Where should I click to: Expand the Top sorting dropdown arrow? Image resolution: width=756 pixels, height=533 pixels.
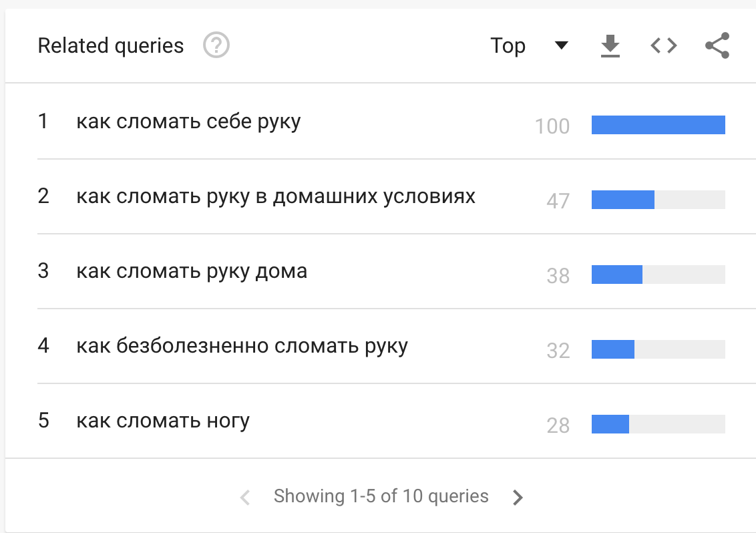561,45
